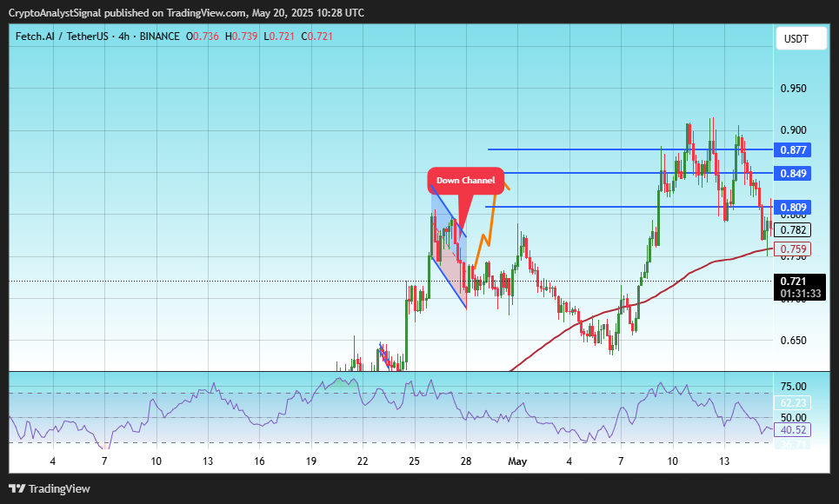Screen dimensions: 839x504
Task: Click the May date axis label
Action: [517, 461]
